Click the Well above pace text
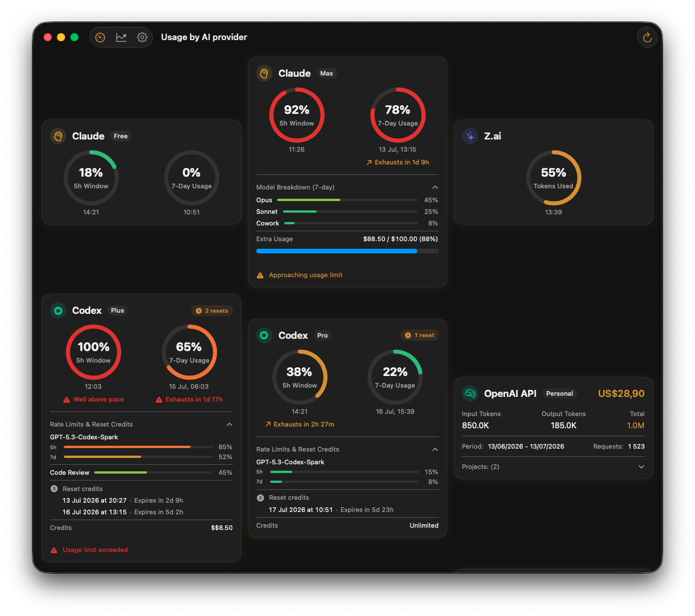 click(98, 400)
